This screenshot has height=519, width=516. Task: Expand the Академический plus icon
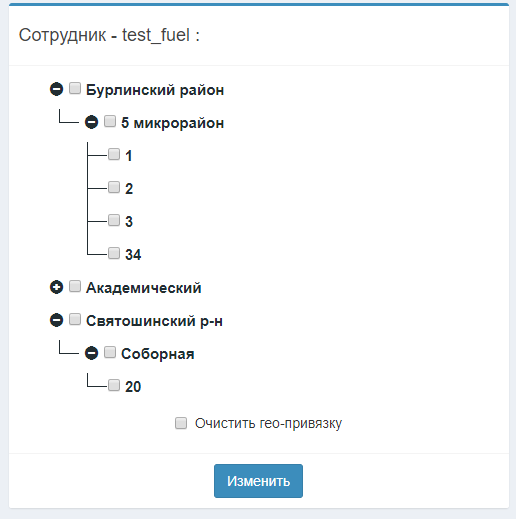56,287
